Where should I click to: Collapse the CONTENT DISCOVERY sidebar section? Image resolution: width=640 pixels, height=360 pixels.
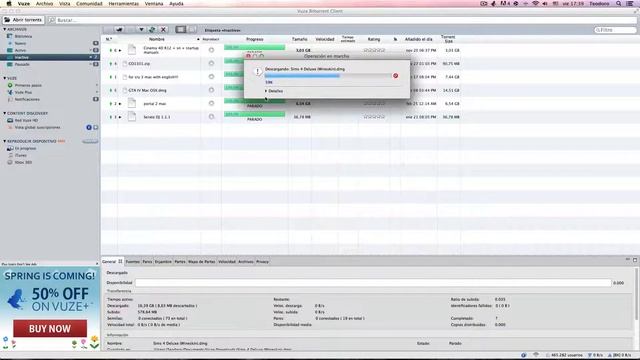(4, 113)
